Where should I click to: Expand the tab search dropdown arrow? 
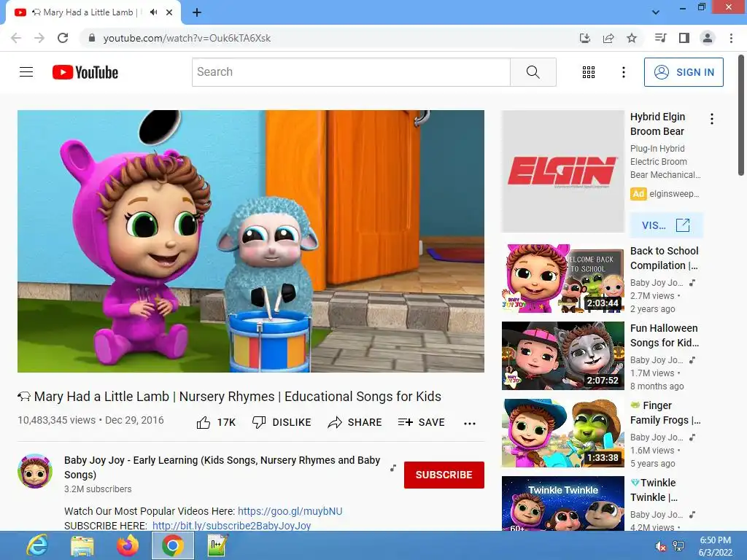656,12
